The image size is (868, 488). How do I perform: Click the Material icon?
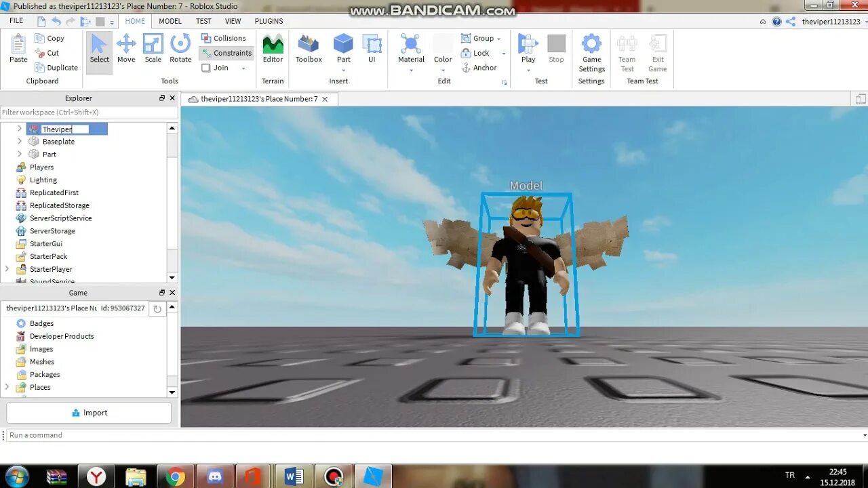point(411,45)
